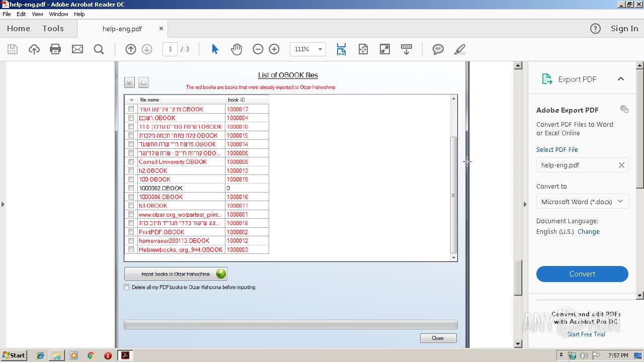
Task: Check the box for h3.OBOOK
Action: pos(131,206)
